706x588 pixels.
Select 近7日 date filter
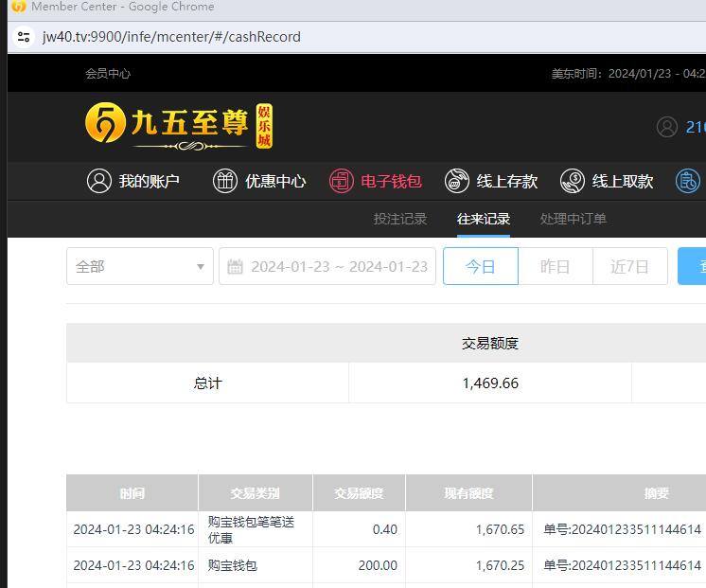630,266
